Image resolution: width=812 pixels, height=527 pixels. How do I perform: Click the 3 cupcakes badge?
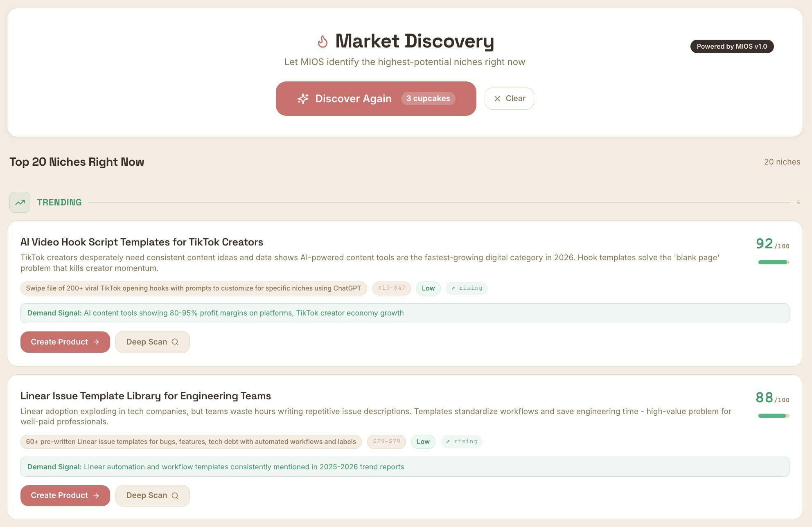[x=428, y=99]
